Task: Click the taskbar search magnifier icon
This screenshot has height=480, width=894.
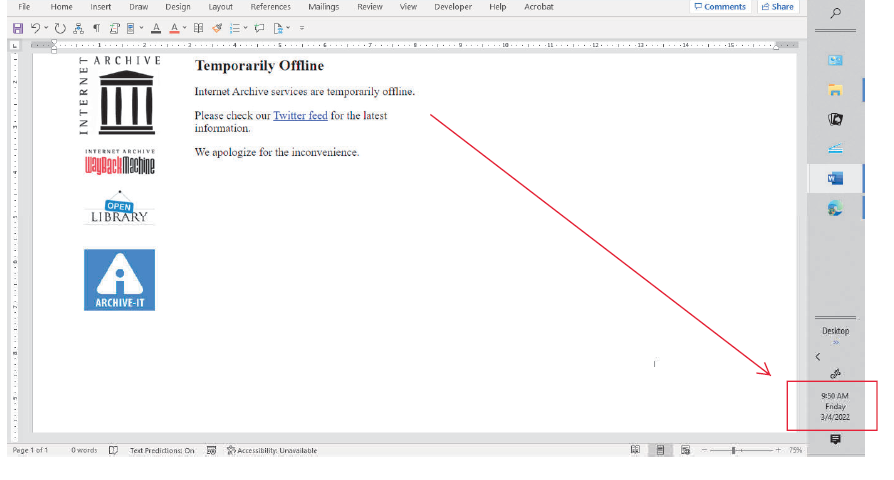Action: point(835,13)
